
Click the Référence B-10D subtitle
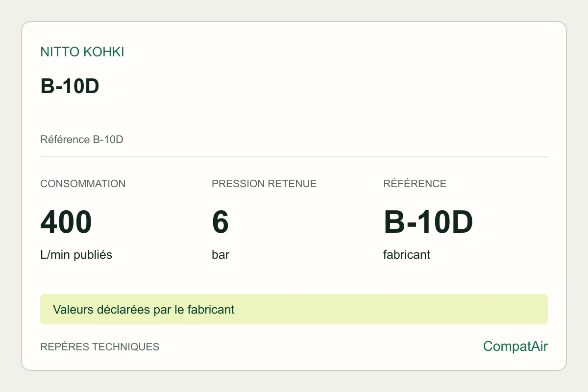[x=81, y=140]
